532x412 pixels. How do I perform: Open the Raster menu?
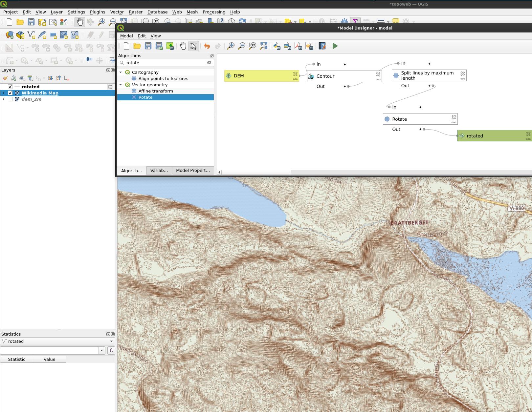[x=136, y=12]
